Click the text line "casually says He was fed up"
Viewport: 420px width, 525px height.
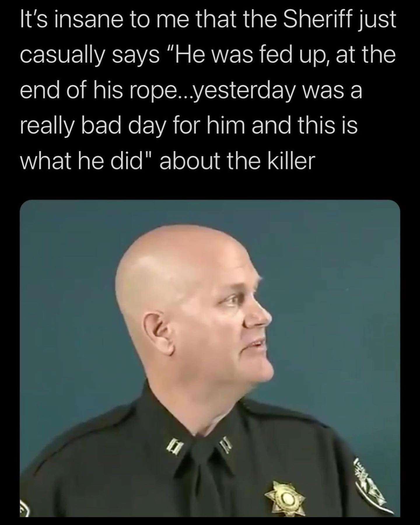(x=208, y=54)
